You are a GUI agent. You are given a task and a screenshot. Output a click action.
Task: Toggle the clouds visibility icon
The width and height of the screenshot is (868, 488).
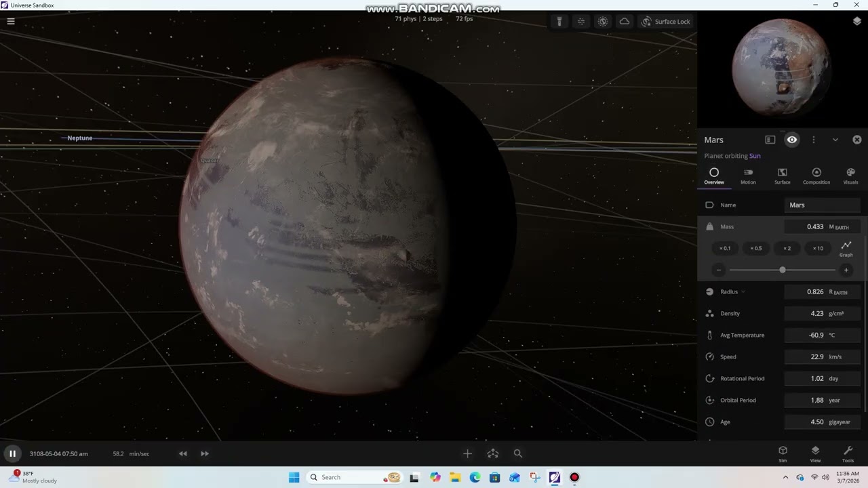625,22
